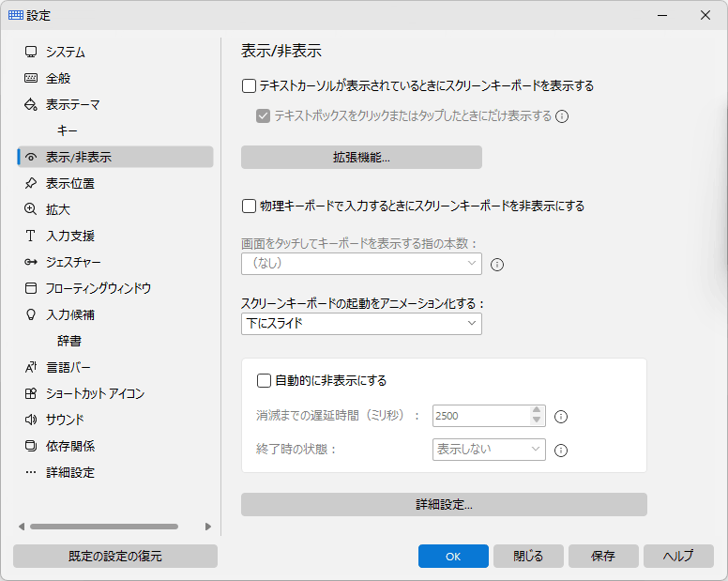Open the システム settings page

[x=115, y=52]
